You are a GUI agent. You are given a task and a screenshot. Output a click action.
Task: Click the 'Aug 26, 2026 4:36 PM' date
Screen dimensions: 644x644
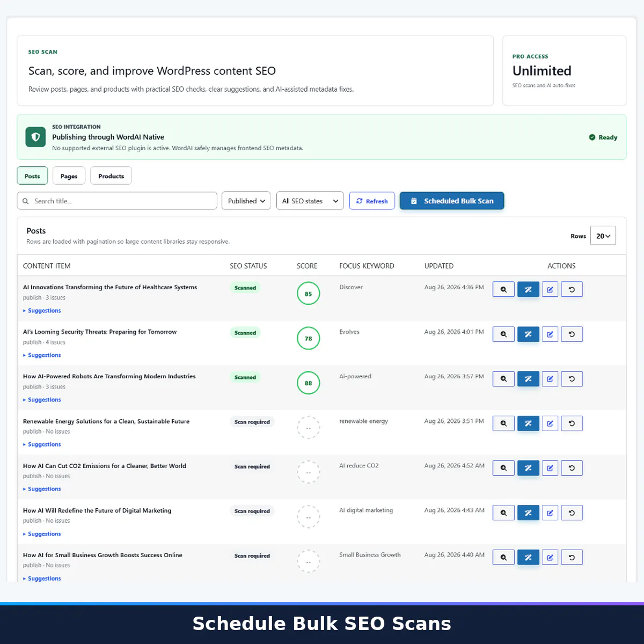click(x=454, y=287)
